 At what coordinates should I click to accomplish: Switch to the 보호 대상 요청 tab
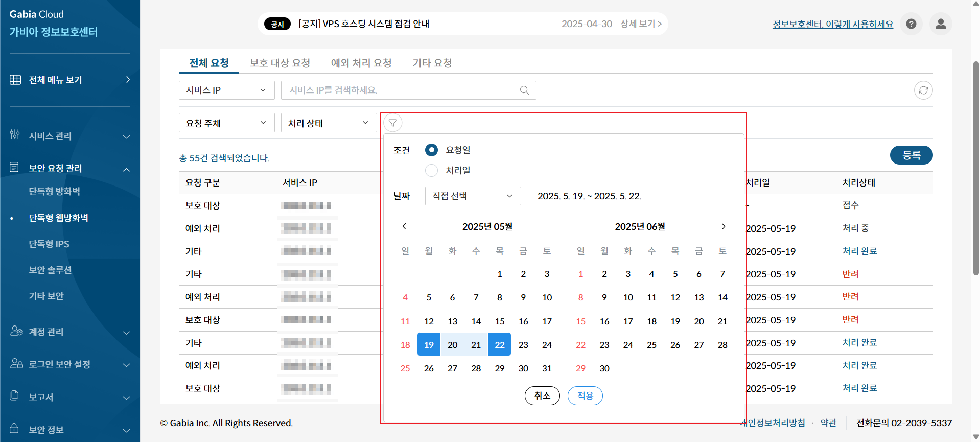[279, 63]
